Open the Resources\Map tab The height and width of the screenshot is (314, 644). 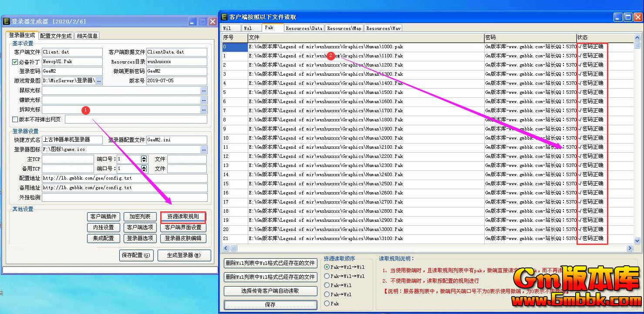[344, 28]
